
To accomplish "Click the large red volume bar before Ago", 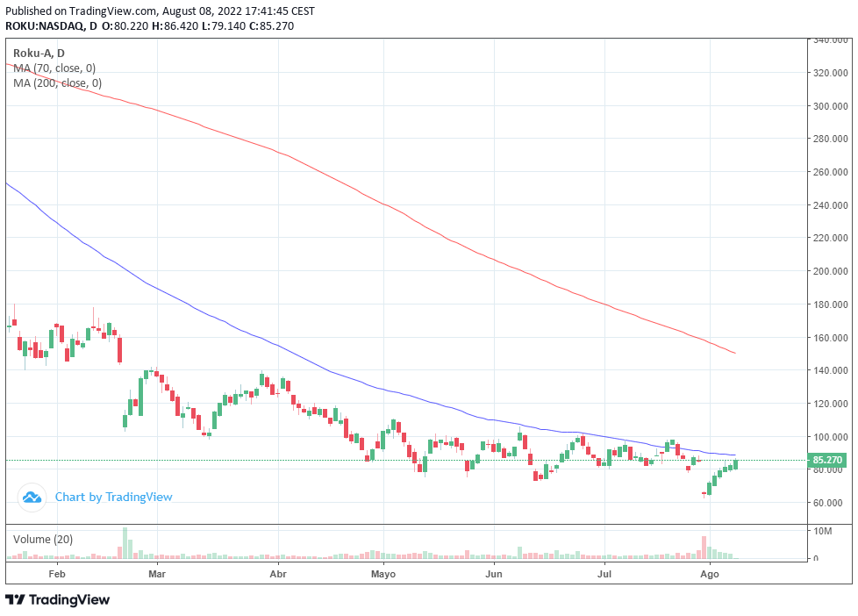I will click(x=704, y=547).
